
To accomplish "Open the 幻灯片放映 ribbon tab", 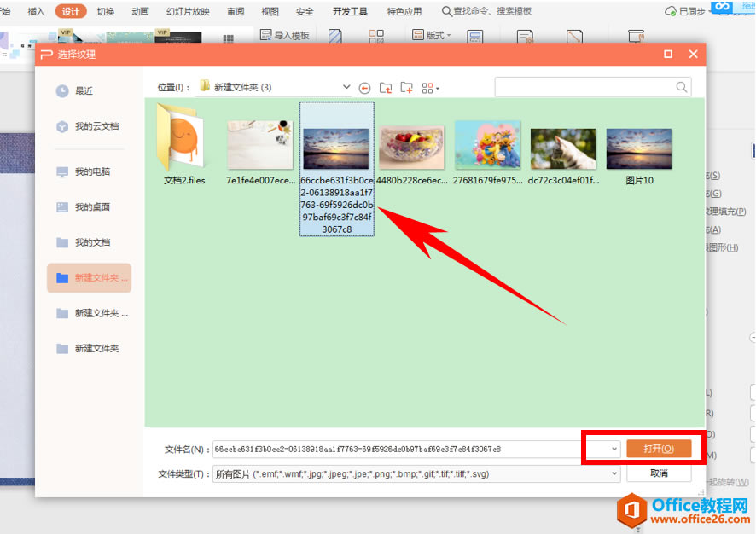I will point(188,11).
